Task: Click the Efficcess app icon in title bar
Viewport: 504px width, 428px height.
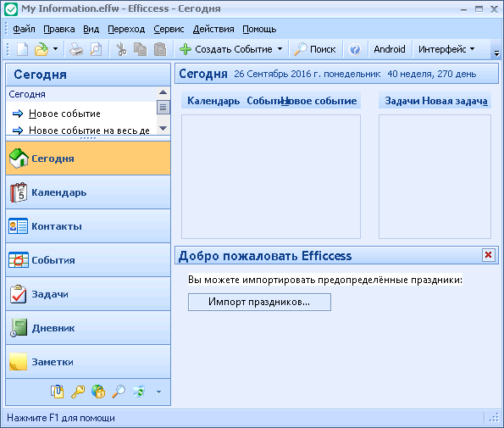Action: (x=11, y=8)
